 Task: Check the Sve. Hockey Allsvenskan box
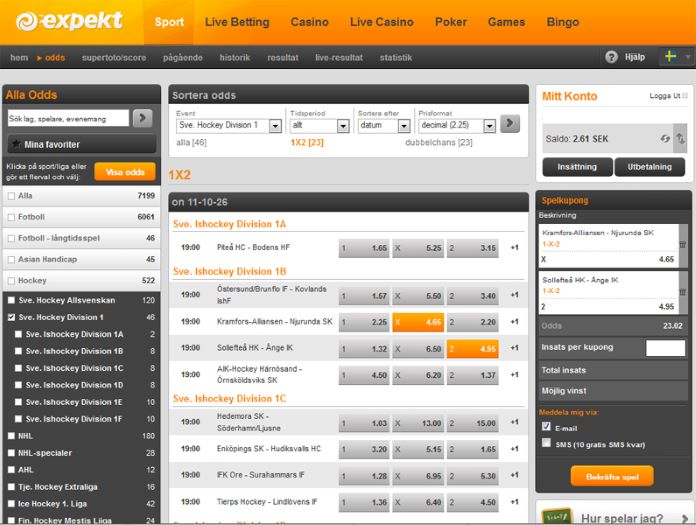12,300
